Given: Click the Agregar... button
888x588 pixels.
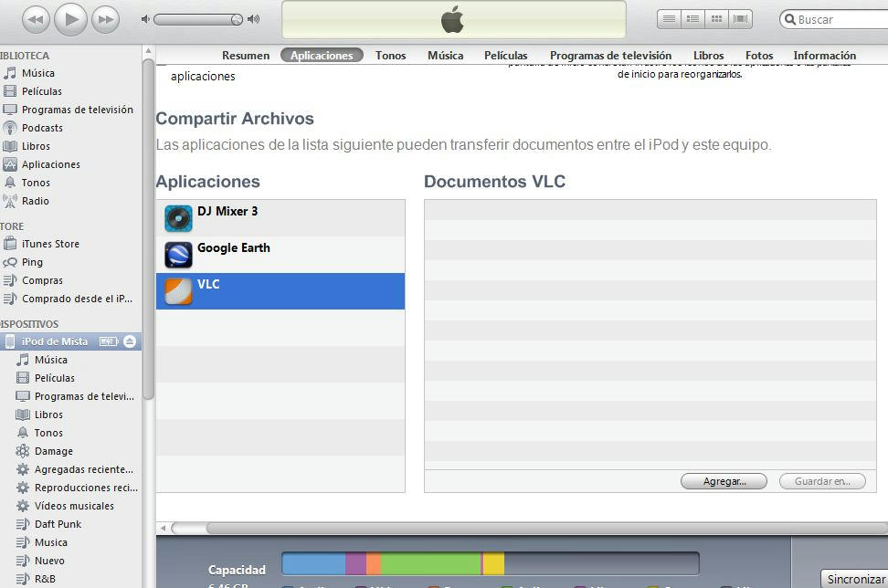Looking at the screenshot, I should click(724, 481).
